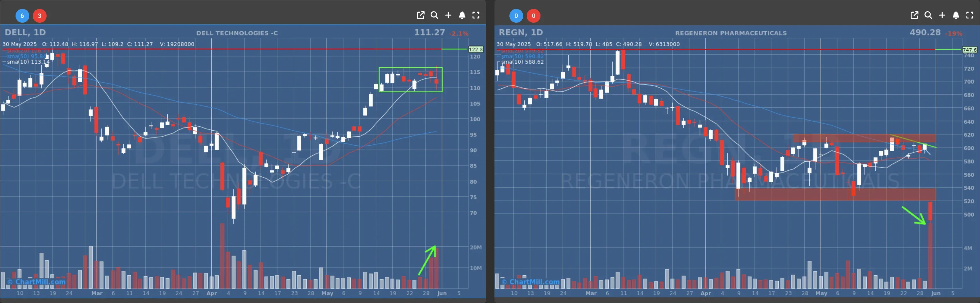The image size is (980, 303).
Task: Open the ChartMill.com link on REGN chart
Action: coord(530,282)
